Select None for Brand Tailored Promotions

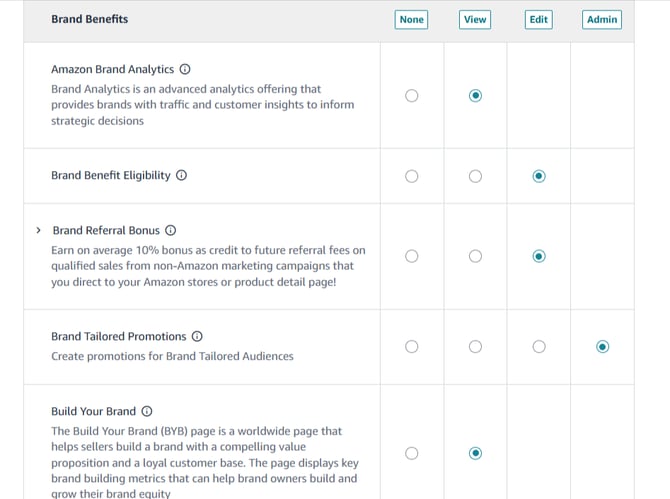pos(412,347)
